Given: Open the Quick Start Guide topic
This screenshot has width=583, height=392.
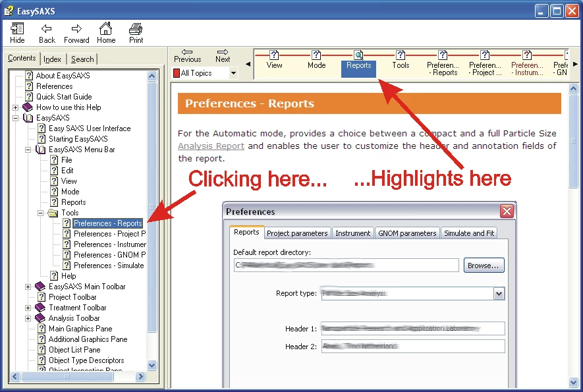Looking at the screenshot, I should 64,97.
